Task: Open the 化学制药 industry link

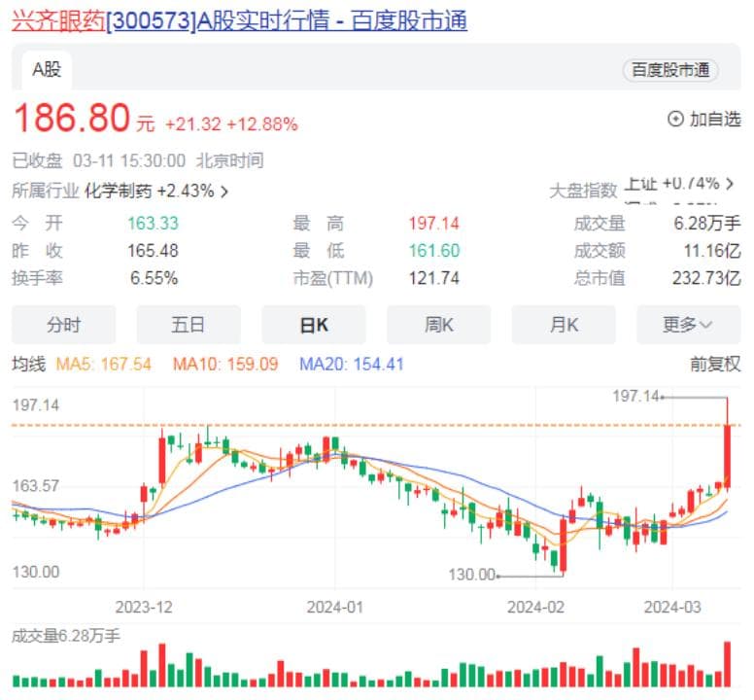Action: coord(119,191)
